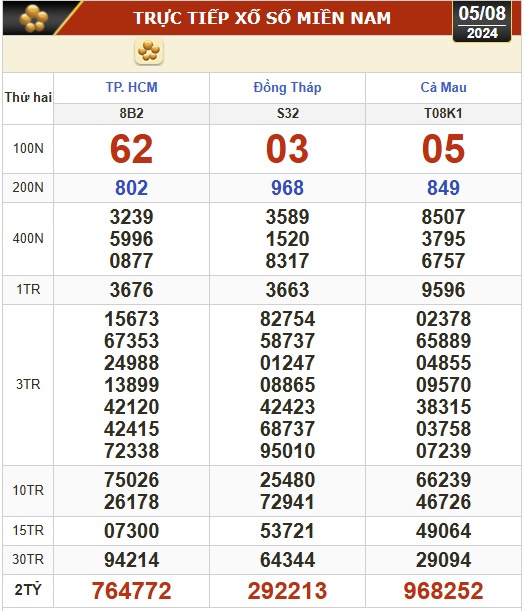Click the 10TR number 46726

click(x=444, y=502)
